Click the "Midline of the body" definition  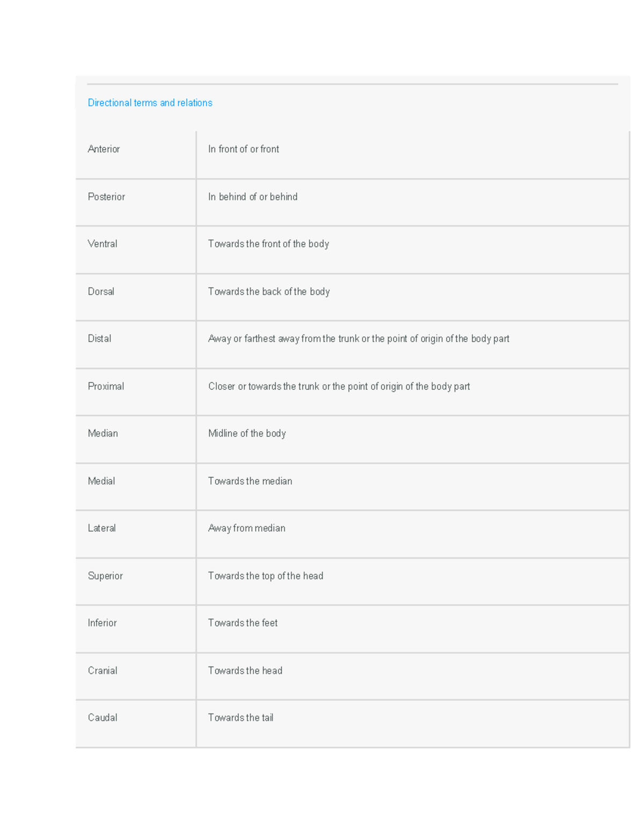click(x=247, y=433)
